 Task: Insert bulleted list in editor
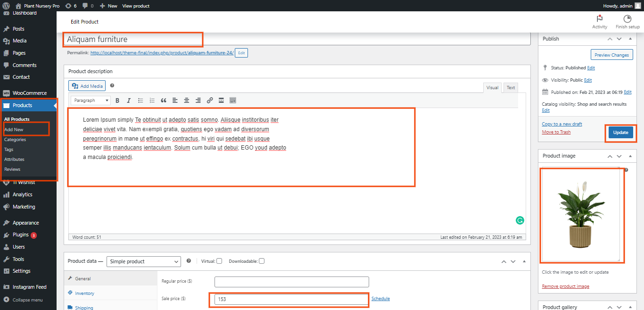click(140, 101)
